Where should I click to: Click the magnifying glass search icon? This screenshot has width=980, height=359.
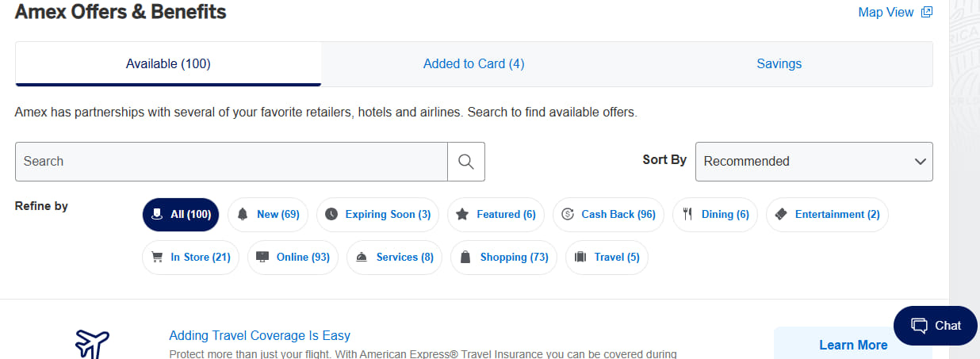466,162
